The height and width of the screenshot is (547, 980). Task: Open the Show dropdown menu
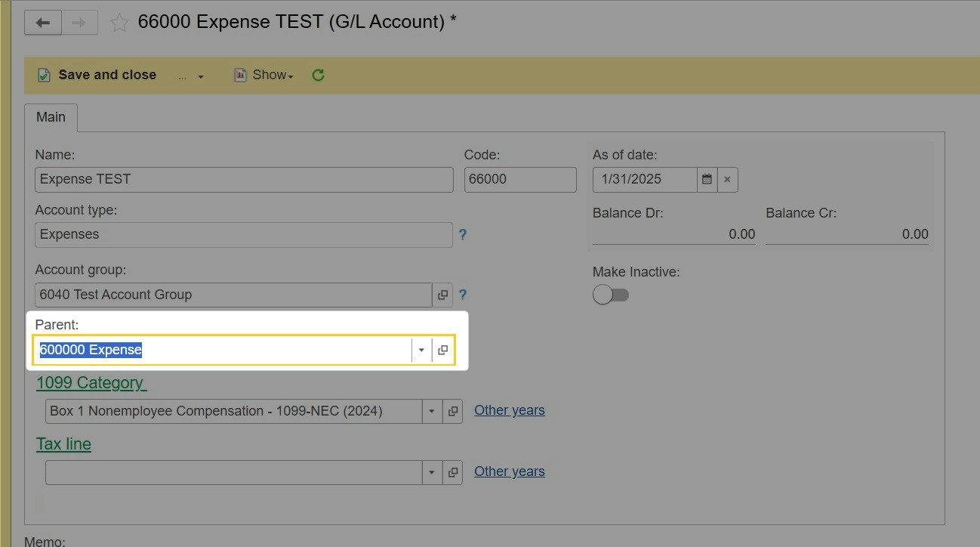coord(264,75)
